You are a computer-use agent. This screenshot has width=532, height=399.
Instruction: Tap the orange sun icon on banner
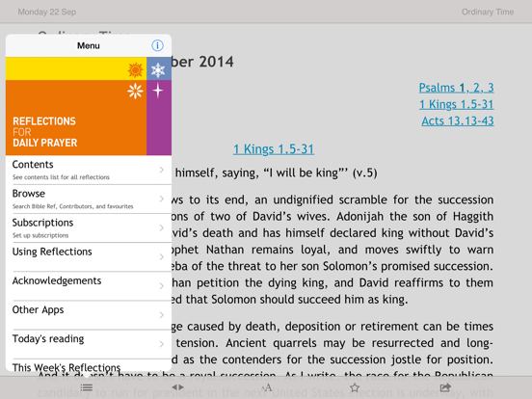pos(135,70)
